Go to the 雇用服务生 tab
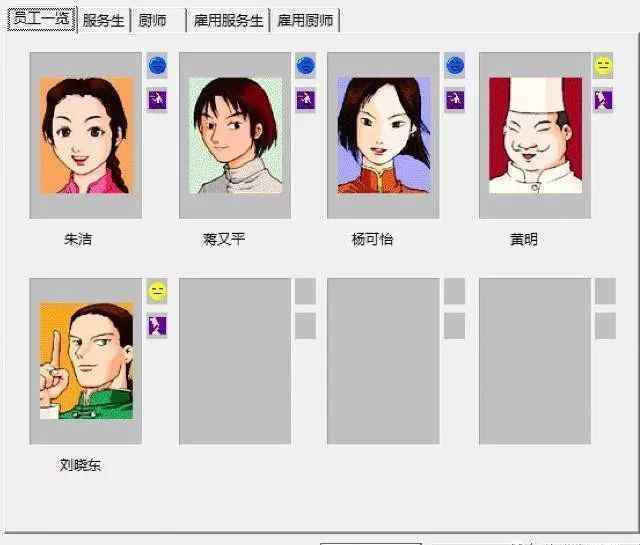The width and height of the screenshot is (640, 545). (228, 20)
